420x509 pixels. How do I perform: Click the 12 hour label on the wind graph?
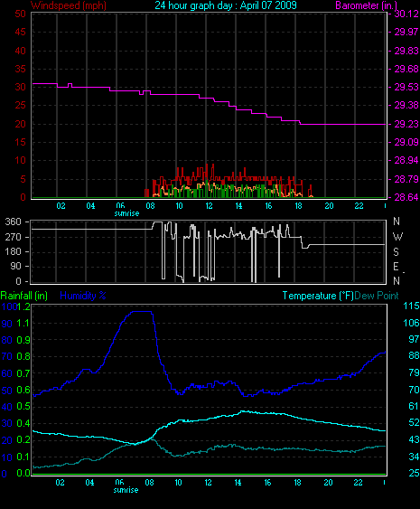pos(210,206)
